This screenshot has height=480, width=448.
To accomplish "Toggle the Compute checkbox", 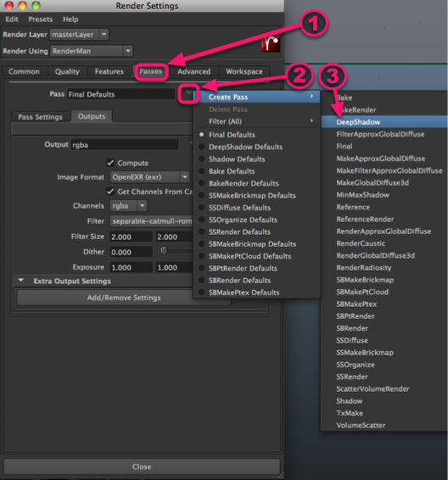I will [x=110, y=163].
